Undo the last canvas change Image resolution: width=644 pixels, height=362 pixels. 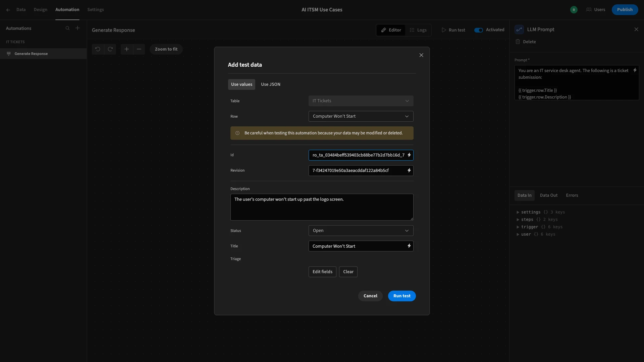pos(98,49)
